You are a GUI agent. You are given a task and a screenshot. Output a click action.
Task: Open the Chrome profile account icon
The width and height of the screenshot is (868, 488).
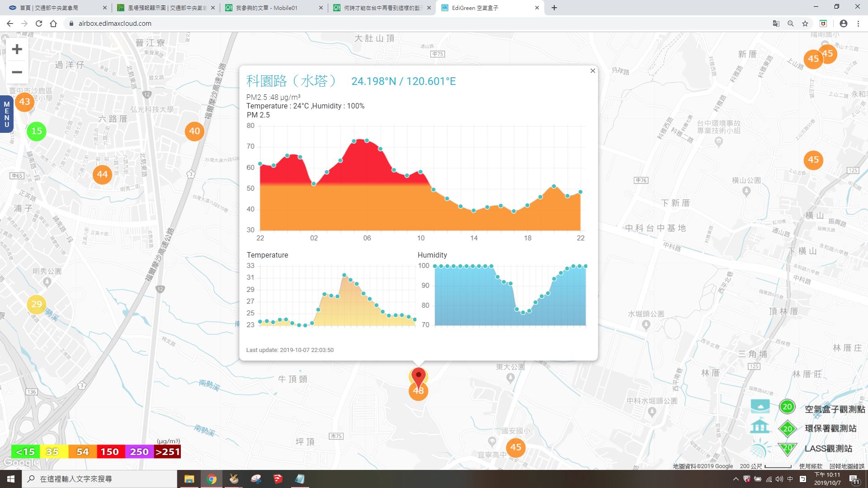click(x=843, y=23)
